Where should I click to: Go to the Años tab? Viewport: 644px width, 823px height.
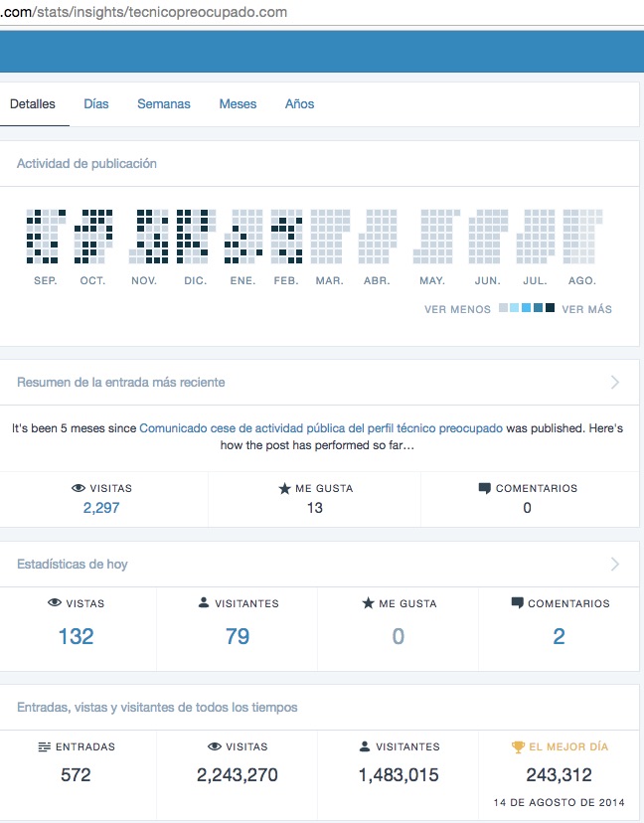pyautogui.click(x=299, y=104)
